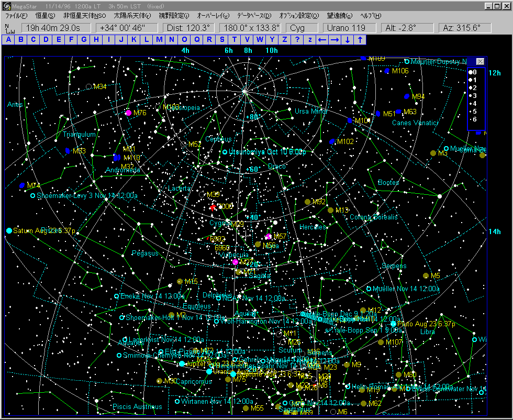The height and width of the screenshot is (420, 513).
Task: Click the M31 galaxy label
Action: (x=129, y=149)
